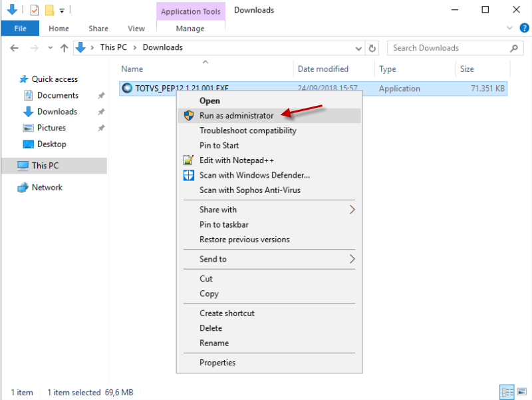The width and height of the screenshot is (532, 400).
Task: Click the search magnifier icon
Action: pyautogui.click(x=513, y=48)
